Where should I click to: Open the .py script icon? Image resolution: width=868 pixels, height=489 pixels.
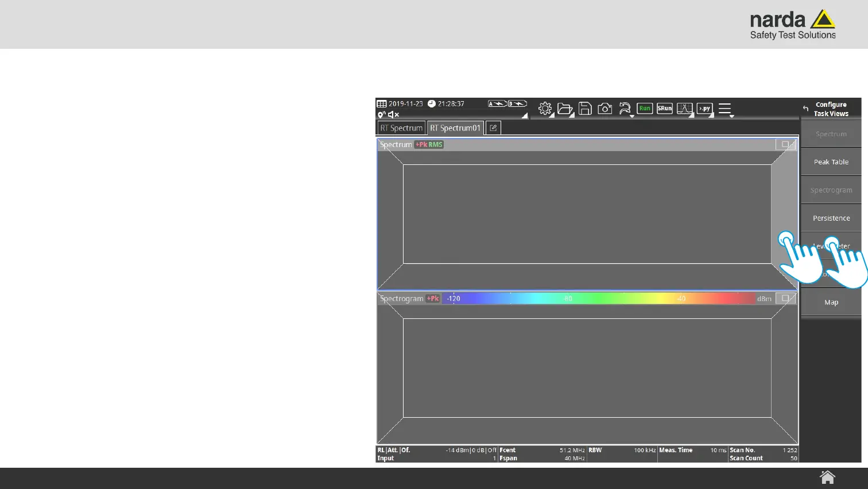pyautogui.click(x=704, y=109)
